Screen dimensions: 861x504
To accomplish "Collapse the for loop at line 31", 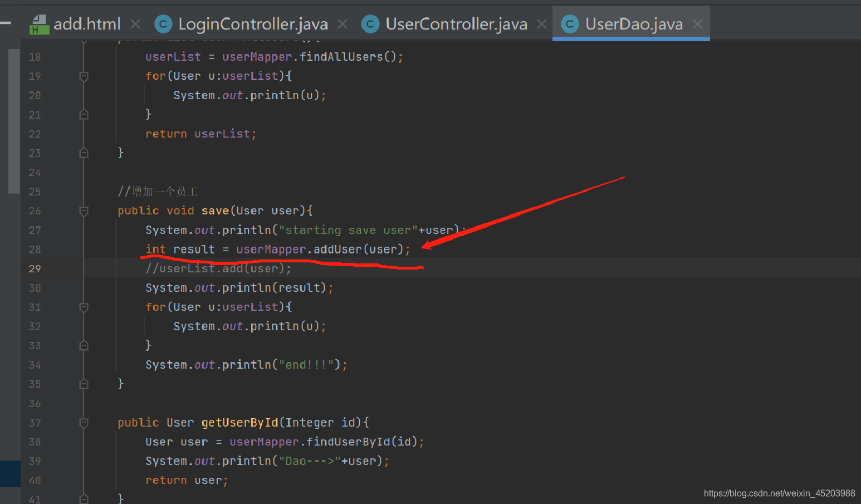I will tap(84, 307).
